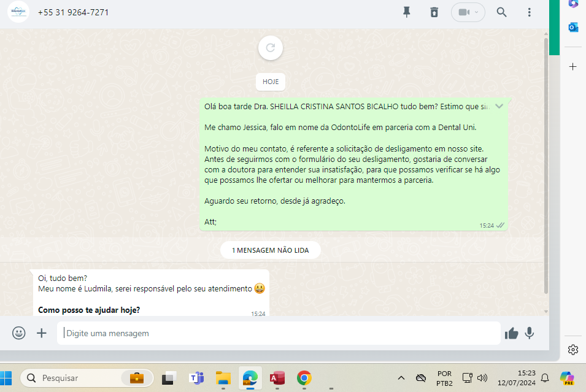This screenshot has width=586, height=392.
Task: Click the cloud sync tray icon
Action: click(421, 378)
